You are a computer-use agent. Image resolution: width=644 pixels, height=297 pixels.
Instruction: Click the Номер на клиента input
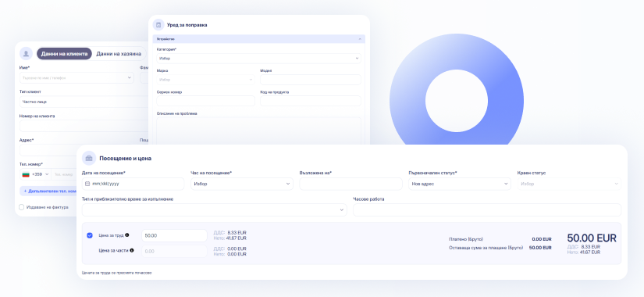84,126
